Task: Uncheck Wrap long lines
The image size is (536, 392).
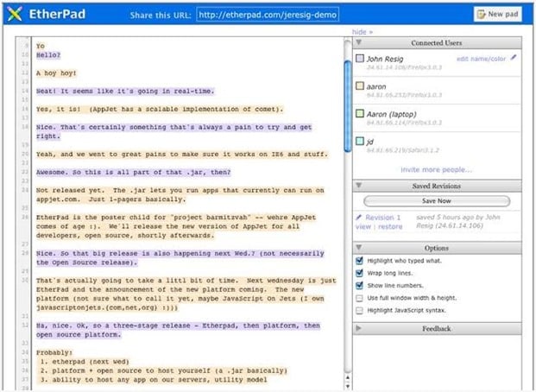Action: pyautogui.click(x=359, y=273)
